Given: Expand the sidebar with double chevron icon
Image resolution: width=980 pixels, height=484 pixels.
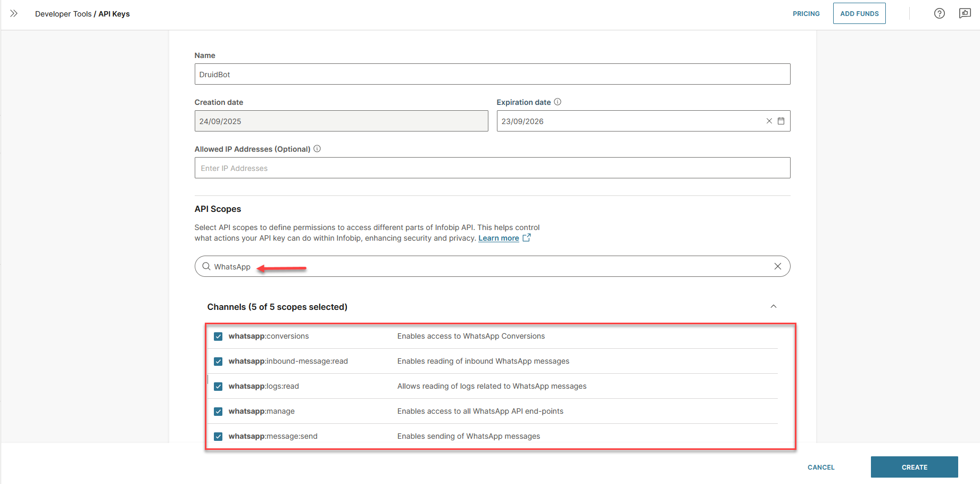Looking at the screenshot, I should click(14, 13).
